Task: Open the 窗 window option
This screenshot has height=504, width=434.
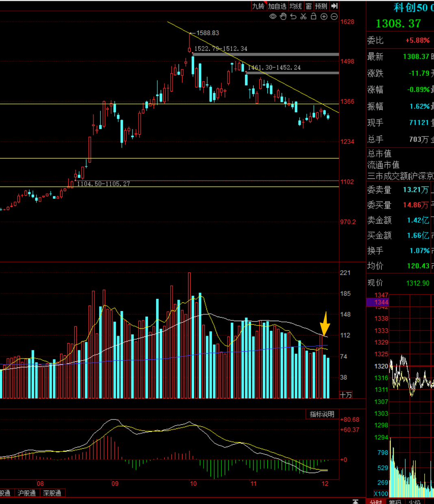Action: point(309,6)
